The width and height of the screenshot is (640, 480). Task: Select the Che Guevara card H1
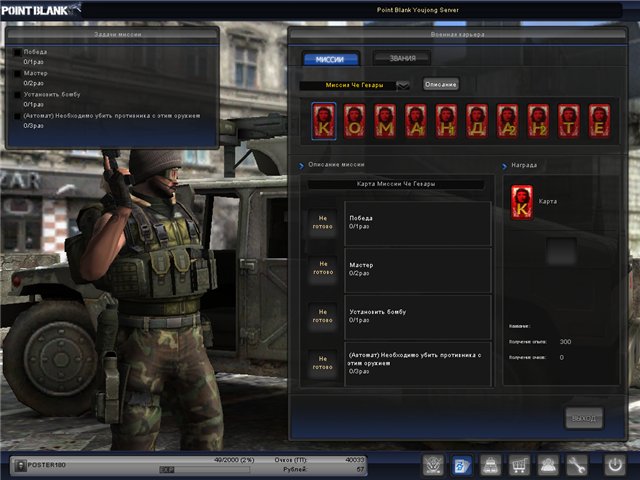point(446,121)
